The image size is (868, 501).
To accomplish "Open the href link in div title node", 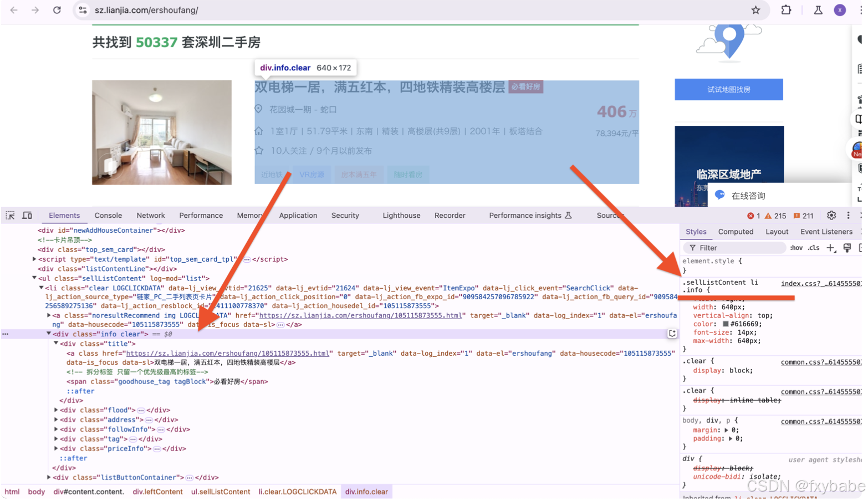I will [227, 353].
